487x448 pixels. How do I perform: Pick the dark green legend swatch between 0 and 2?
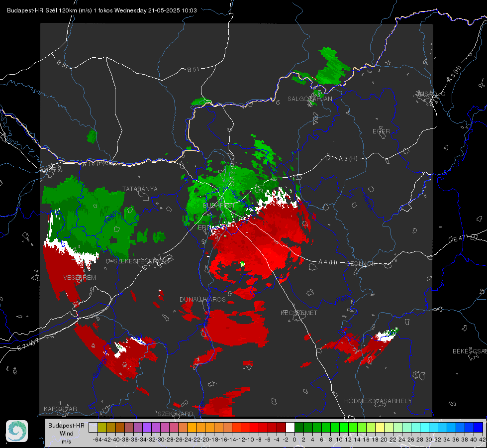point(299,427)
